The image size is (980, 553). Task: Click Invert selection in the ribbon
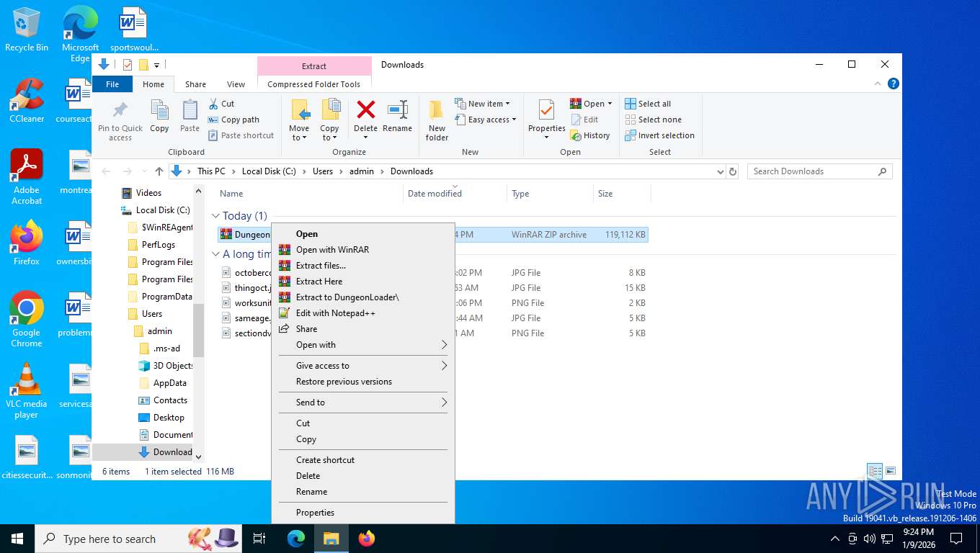pyautogui.click(x=659, y=135)
